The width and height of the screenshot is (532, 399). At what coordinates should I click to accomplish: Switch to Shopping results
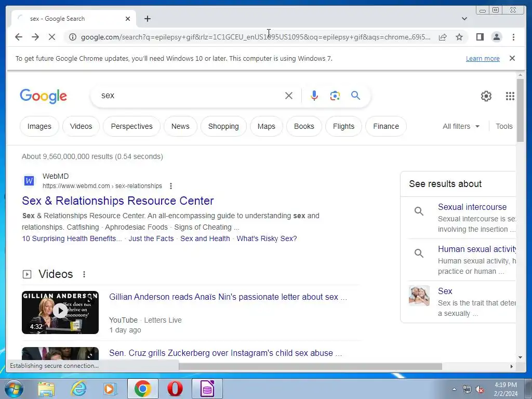click(x=223, y=126)
